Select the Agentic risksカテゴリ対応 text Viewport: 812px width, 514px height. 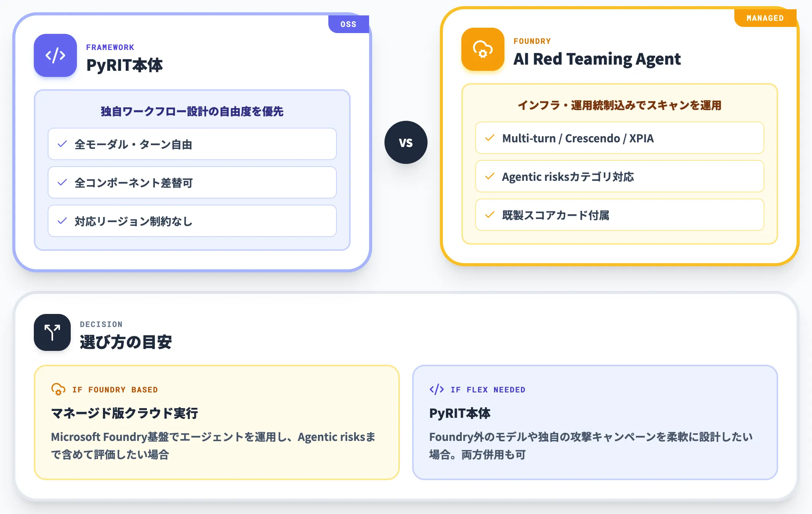coord(568,177)
